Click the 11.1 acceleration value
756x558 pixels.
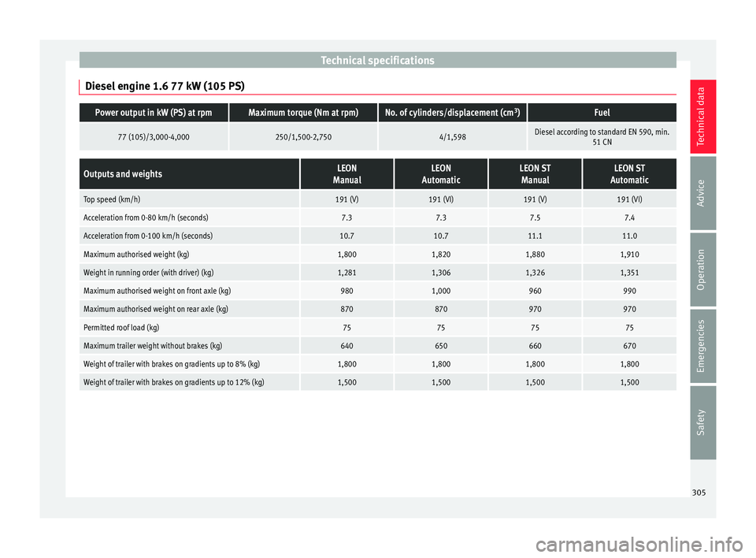point(535,236)
